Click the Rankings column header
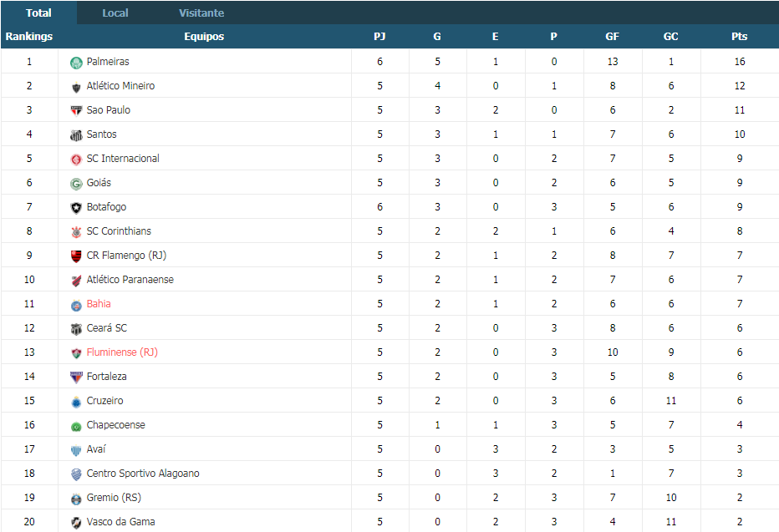779x532 pixels. 28,36
